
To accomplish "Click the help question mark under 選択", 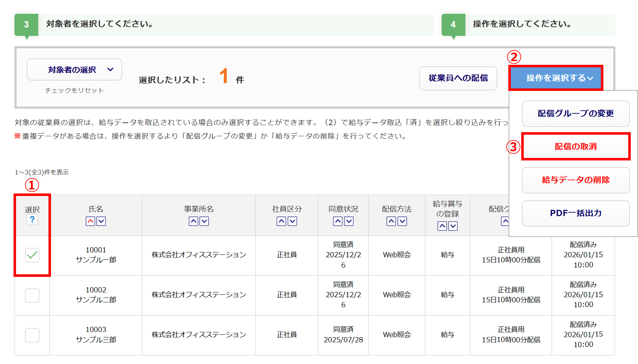I will tap(32, 220).
